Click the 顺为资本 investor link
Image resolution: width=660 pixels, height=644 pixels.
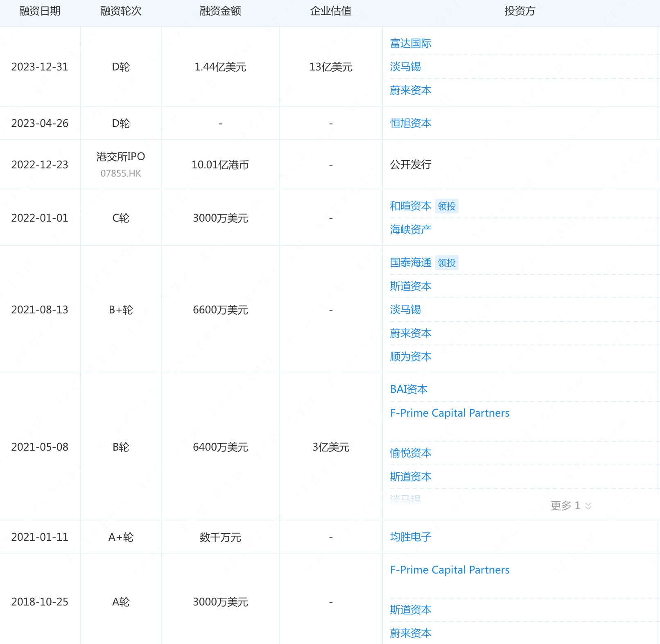(x=410, y=357)
